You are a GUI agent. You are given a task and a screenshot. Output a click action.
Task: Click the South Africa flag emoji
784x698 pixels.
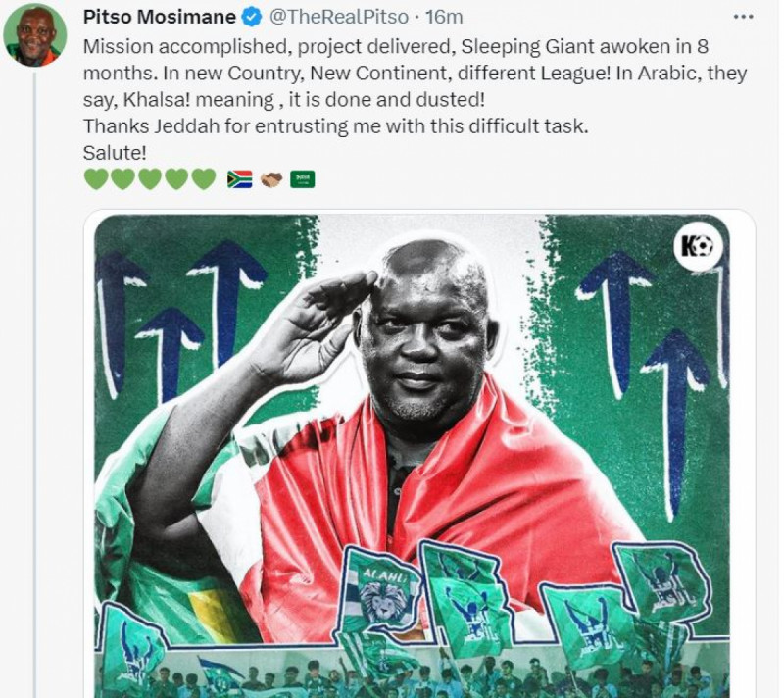click(x=240, y=179)
